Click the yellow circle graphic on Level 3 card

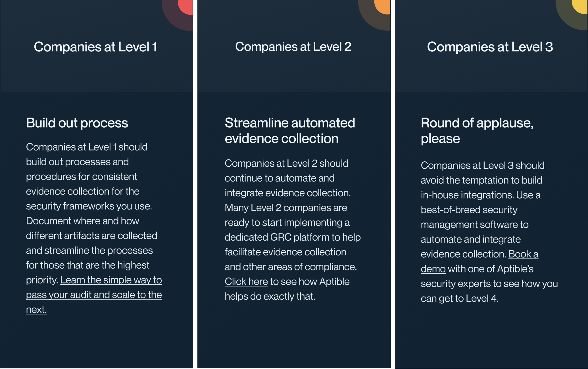580,7
